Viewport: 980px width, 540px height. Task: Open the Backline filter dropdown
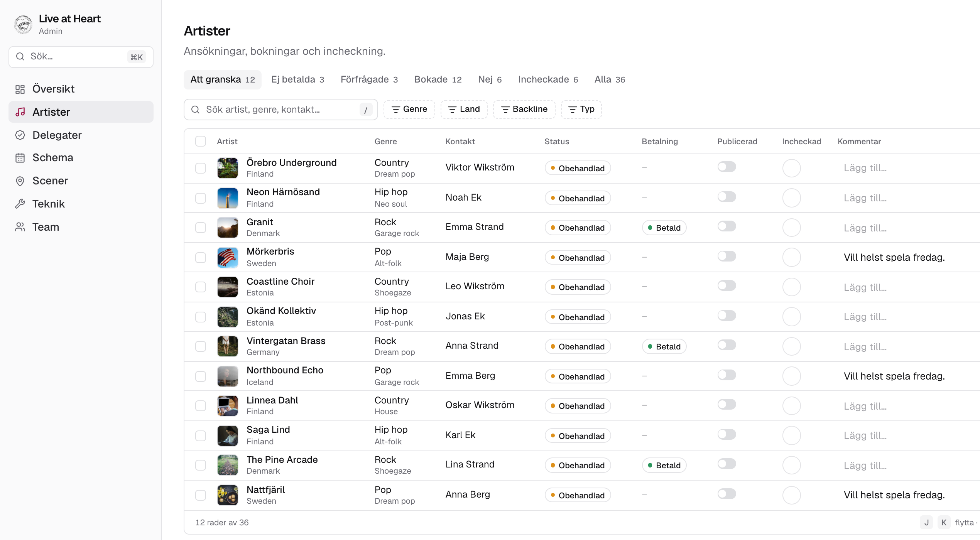click(524, 110)
